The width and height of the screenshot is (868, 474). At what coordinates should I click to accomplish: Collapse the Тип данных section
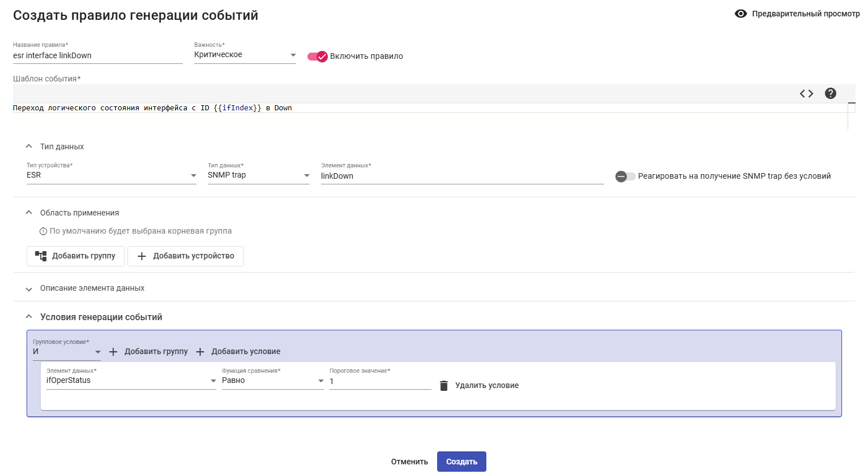(x=29, y=146)
